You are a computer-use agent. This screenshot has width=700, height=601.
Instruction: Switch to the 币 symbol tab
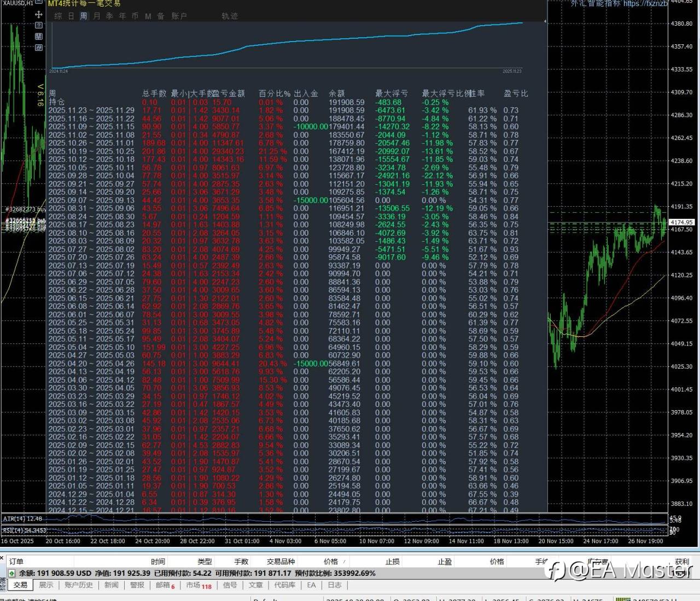click(135, 16)
